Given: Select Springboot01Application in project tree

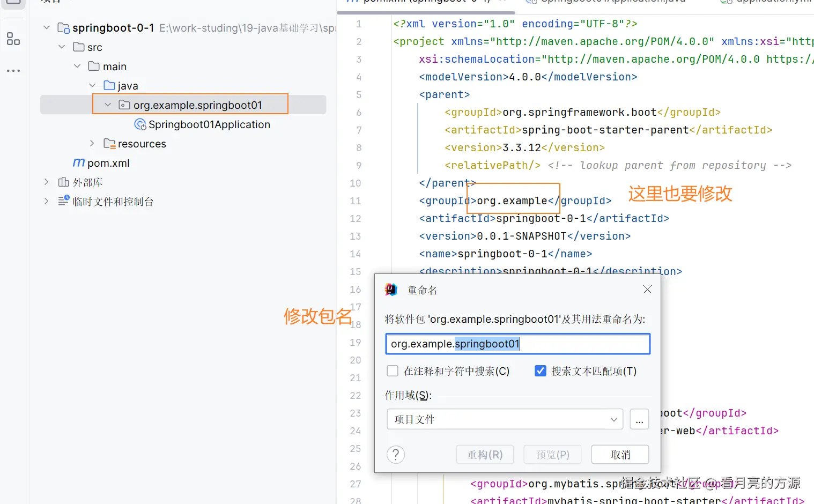Looking at the screenshot, I should tap(209, 124).
